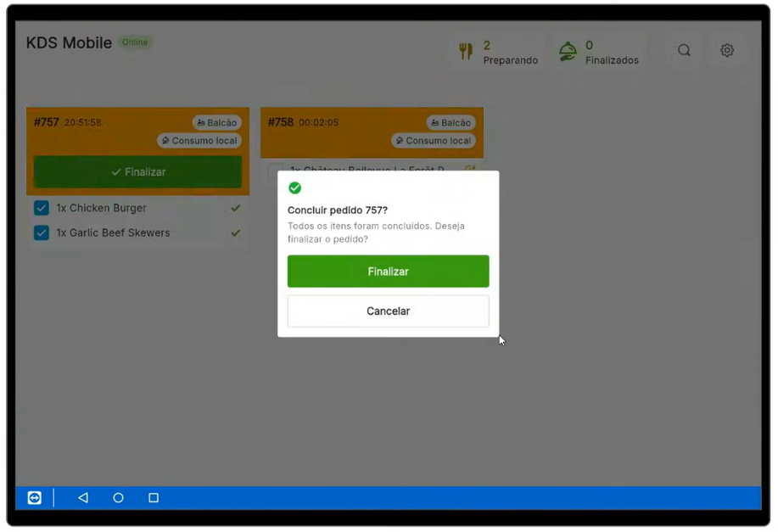The width and height of the screenshot is (778, 532).
Task: Click the Consumo local badge on order #758
Action: coord(434,141)
